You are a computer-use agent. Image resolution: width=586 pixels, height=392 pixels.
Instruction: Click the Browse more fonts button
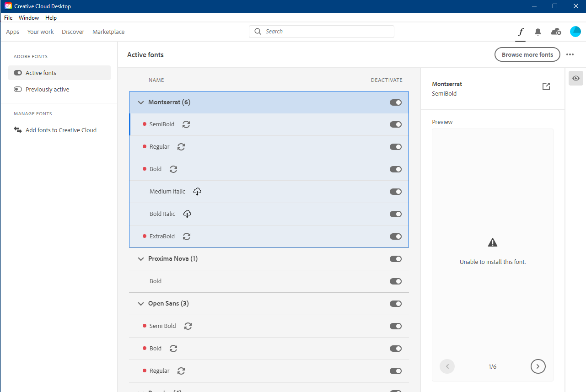pyautogui.click(x=527, y=54)
